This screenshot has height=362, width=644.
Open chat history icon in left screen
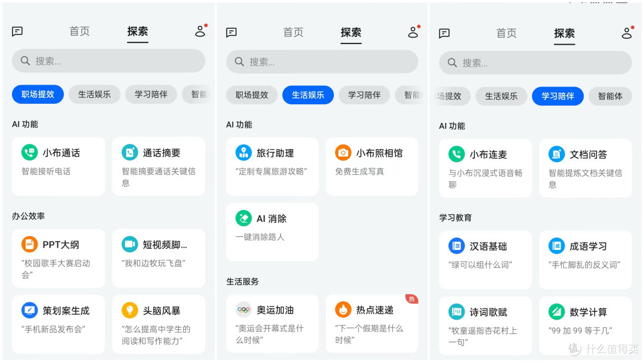(x=17, y=31)
